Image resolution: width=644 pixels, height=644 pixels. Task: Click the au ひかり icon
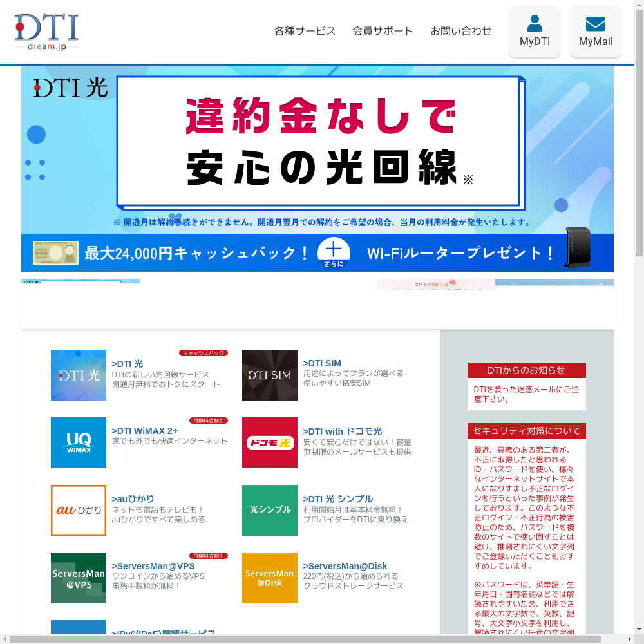tap(79, 510)
